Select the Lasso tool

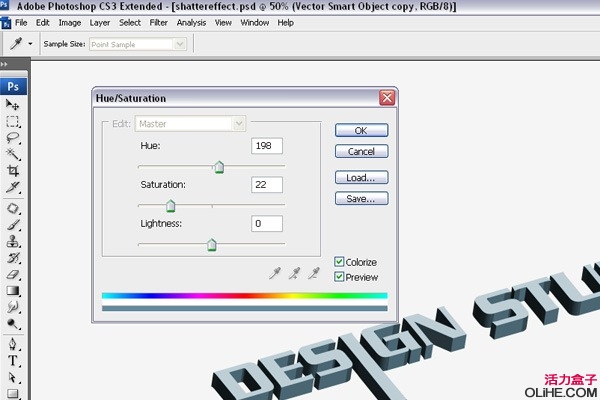click(13, 138)
